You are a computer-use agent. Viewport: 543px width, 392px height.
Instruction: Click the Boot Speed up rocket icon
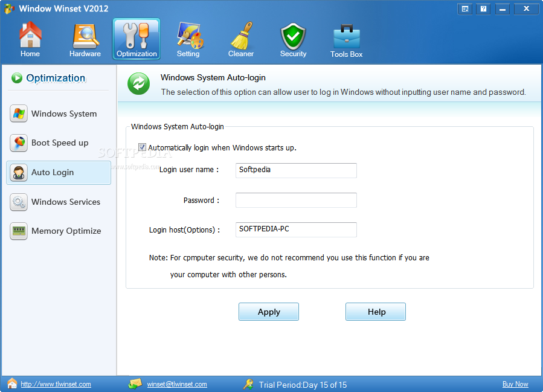(x=19, y=143)
